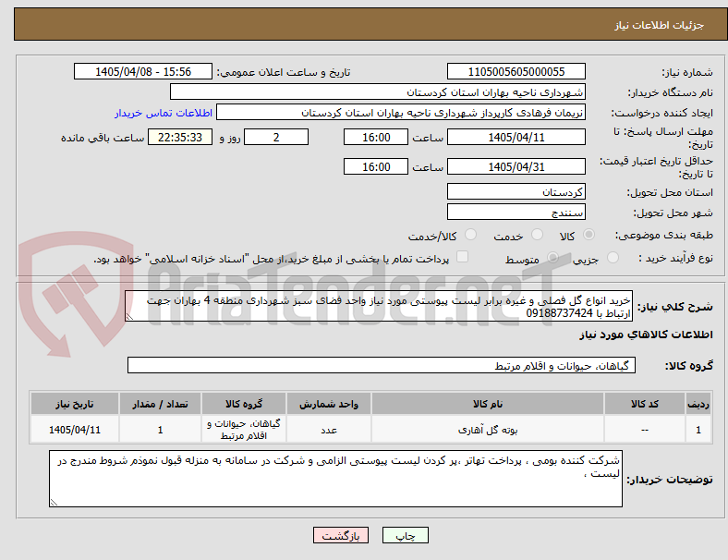
Task: Click the announcement date and time field
Action: click(143, 71)
